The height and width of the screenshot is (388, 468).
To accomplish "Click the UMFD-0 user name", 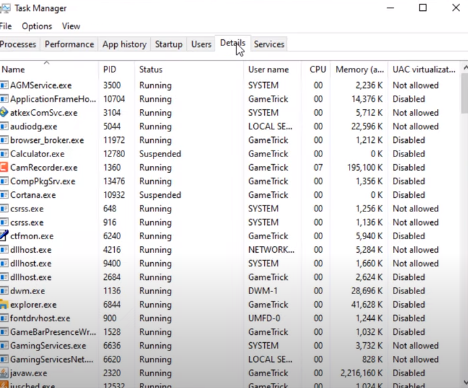I will click(x=264, y=318).
